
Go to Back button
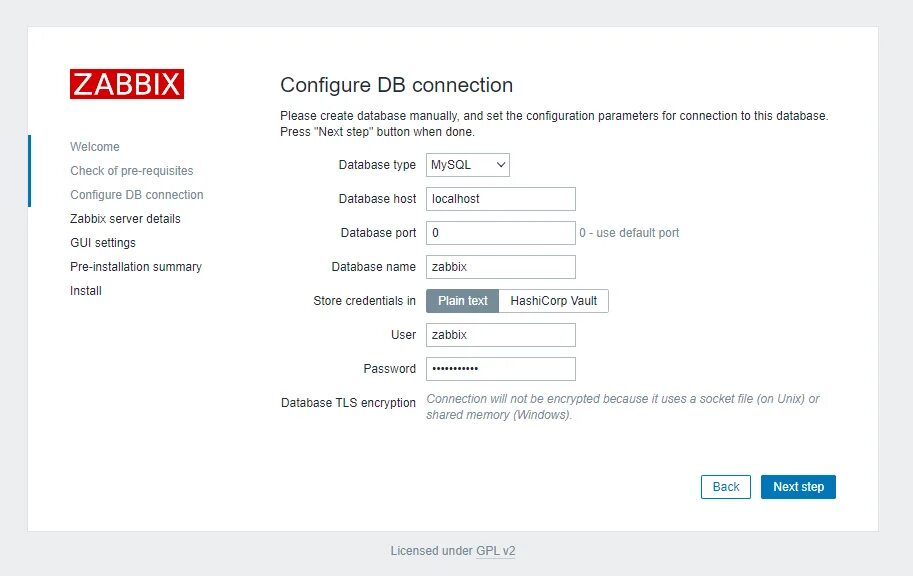pyautogui.click(x=726, y=487)
